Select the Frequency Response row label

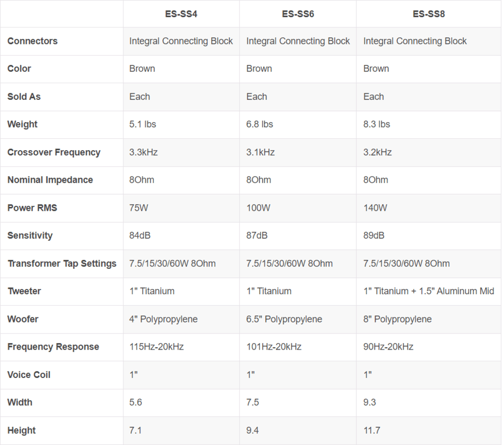pos(53,347)
